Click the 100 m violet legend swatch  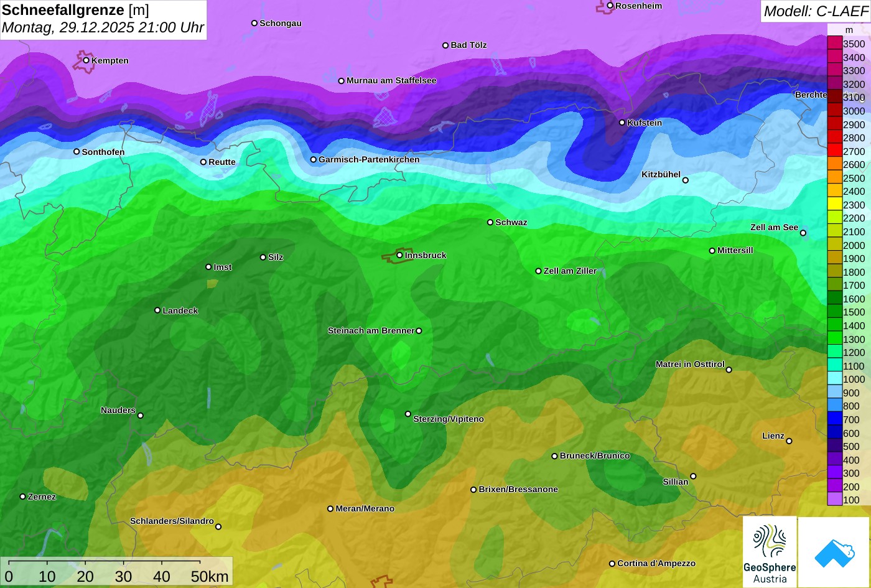click(x=834, y=500)
